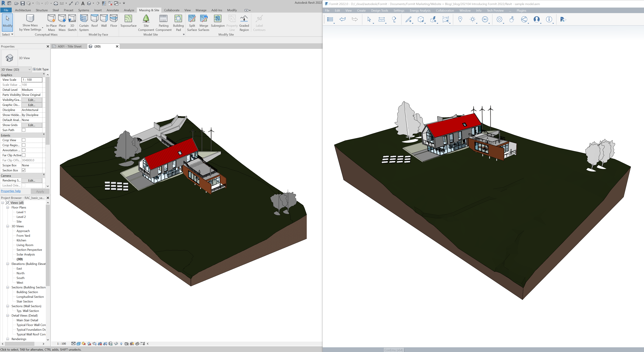Open the Solar Analysis 3D view
644x352 pixels.
coord(26,254)
